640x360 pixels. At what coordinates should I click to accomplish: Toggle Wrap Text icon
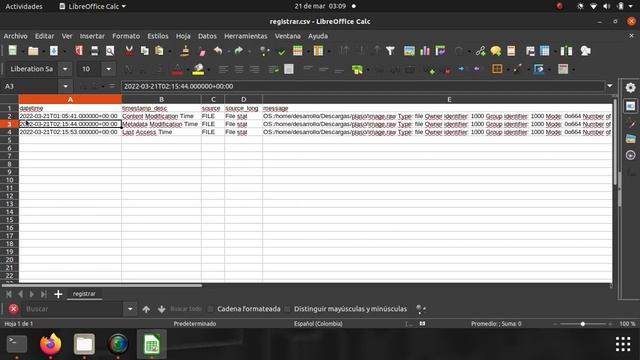point(273,69)
